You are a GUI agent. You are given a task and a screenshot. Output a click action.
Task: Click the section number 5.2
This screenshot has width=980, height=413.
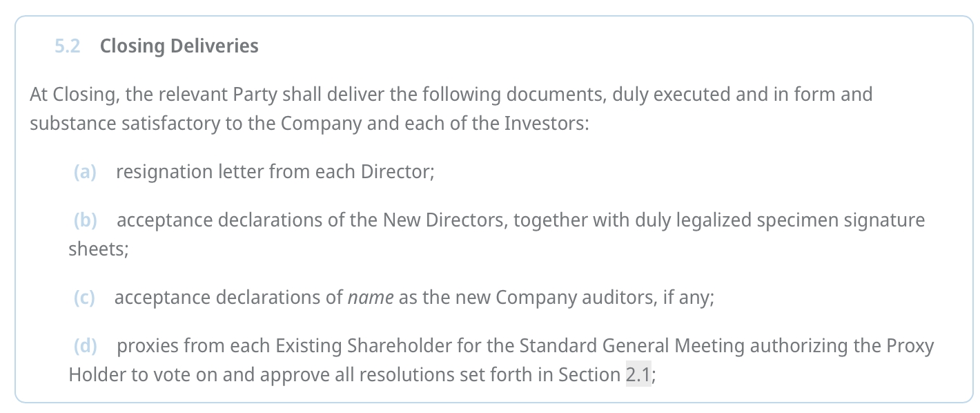pos(67,46)
